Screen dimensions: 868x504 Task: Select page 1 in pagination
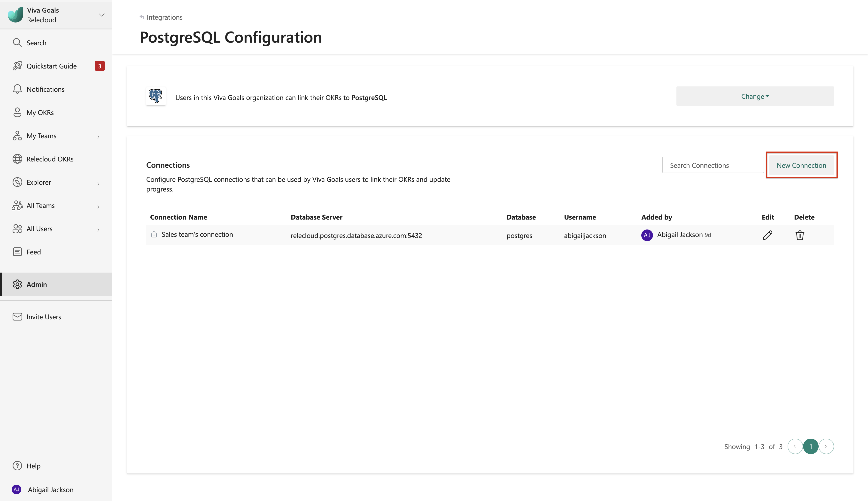coord(810,446)
